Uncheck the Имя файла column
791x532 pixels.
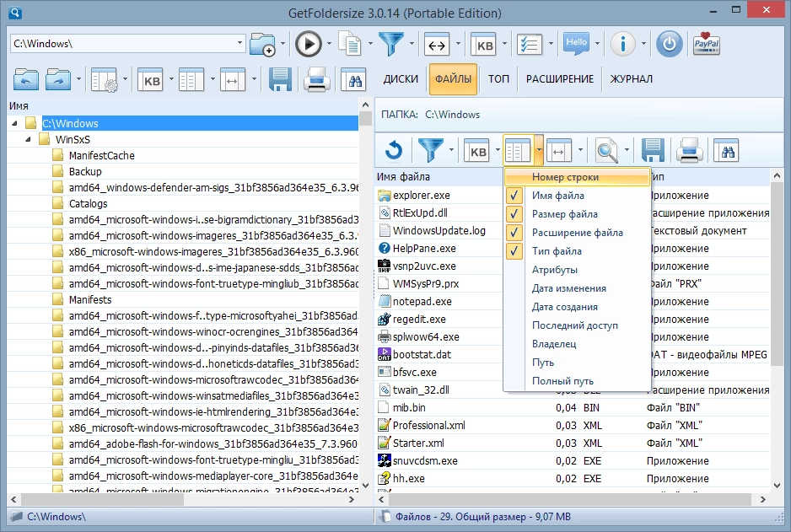pyautogui.click(x=577, y=196)
